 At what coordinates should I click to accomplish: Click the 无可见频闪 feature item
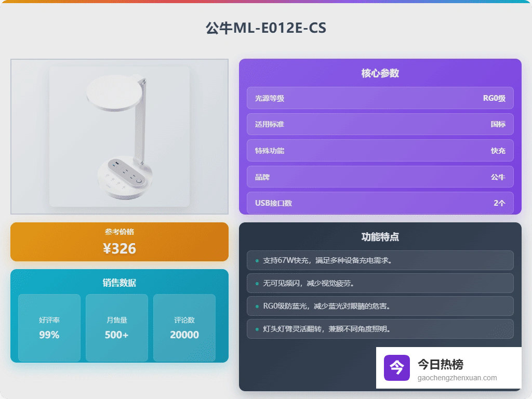click(380, 283)
